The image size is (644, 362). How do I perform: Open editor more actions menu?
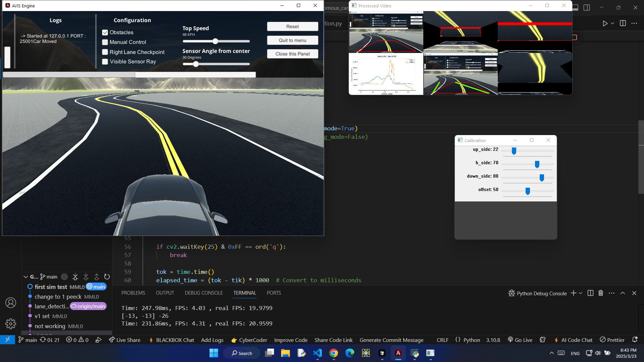pos(634,23)
